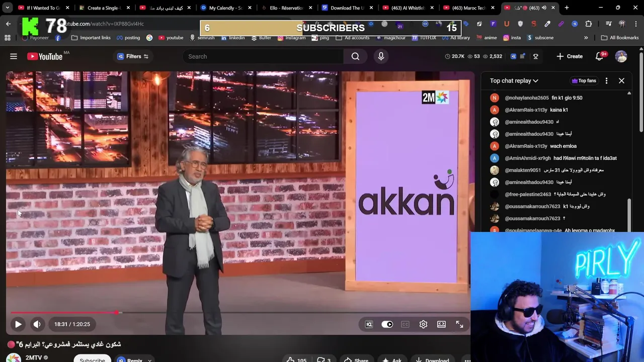Open the Chrome extensions puzzle icon
This screenshot has width=644, height=362.
589,24
